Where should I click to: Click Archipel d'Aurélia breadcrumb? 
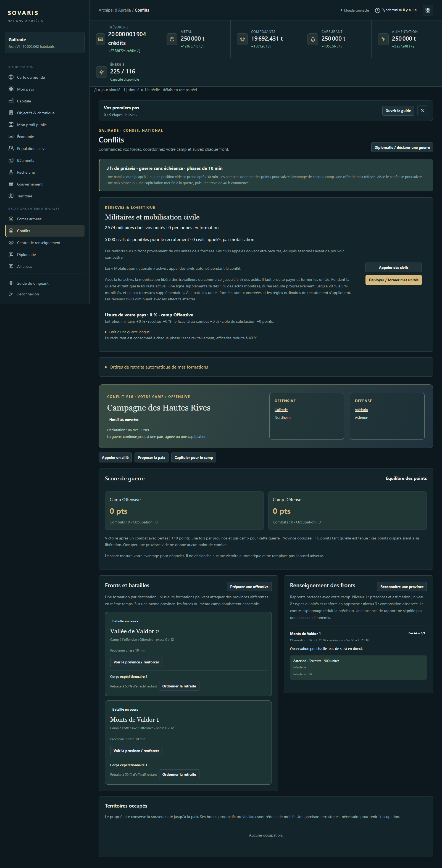tap(115, 10)
